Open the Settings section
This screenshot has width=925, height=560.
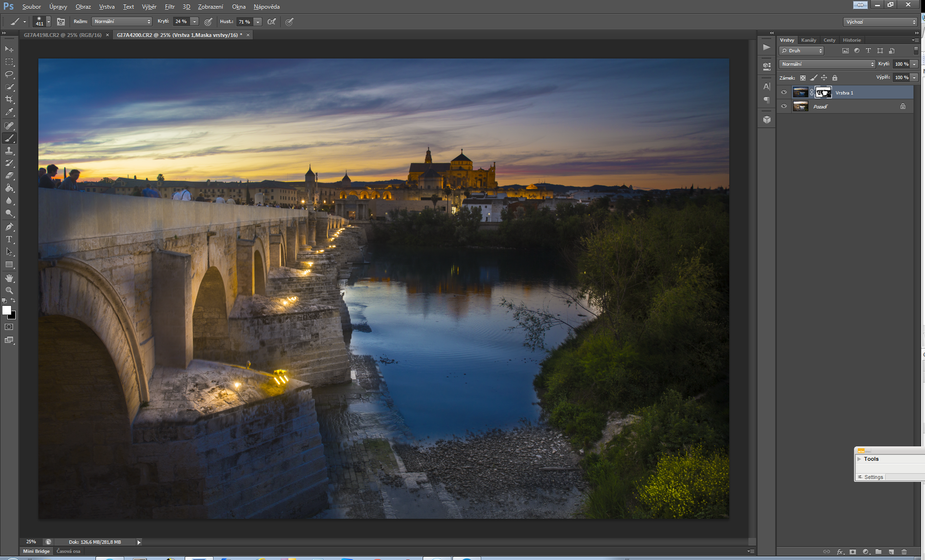873,477
